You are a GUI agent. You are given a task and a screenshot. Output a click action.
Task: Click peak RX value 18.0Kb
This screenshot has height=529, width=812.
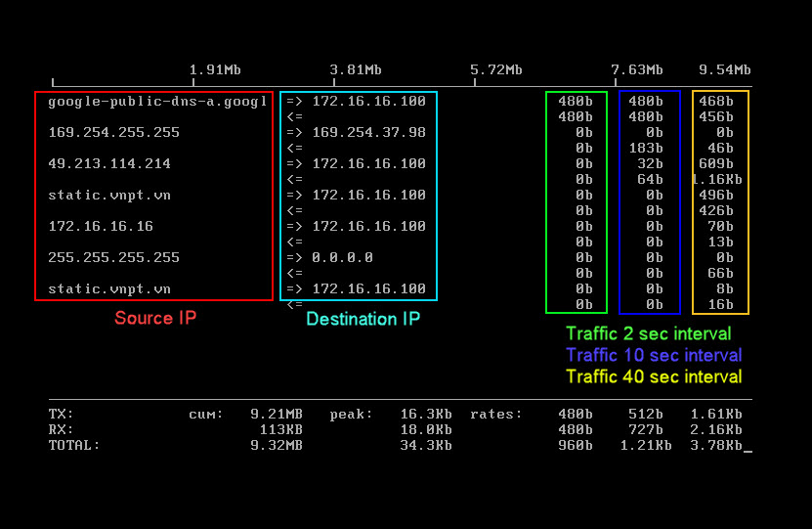pos(426,429)
